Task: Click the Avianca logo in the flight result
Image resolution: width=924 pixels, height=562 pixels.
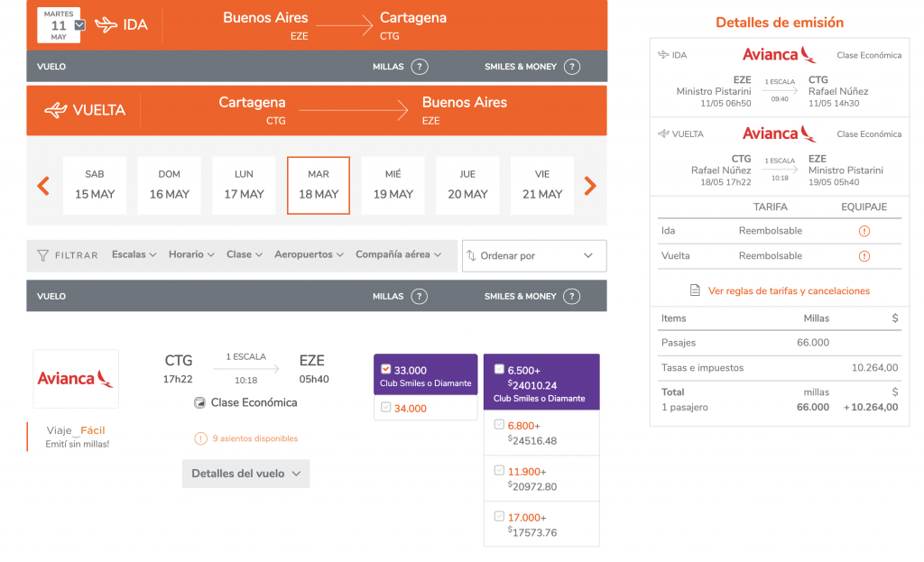Action: (76, 379)
